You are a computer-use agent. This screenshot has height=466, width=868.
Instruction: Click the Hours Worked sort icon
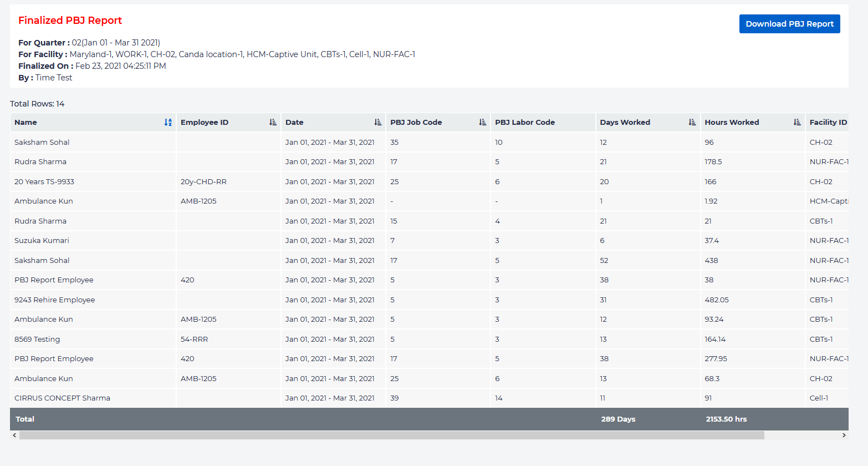796,123
